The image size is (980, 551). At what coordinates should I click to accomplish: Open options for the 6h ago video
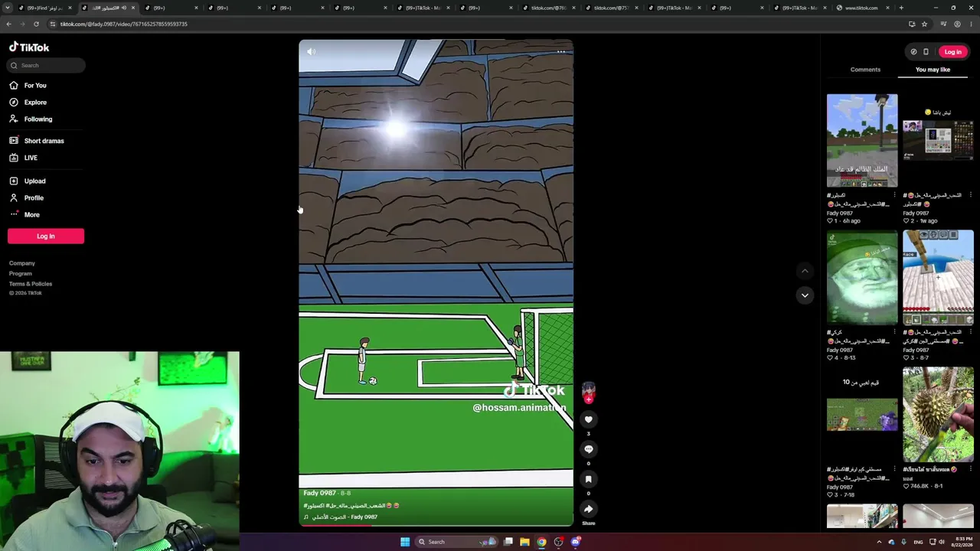895,195
